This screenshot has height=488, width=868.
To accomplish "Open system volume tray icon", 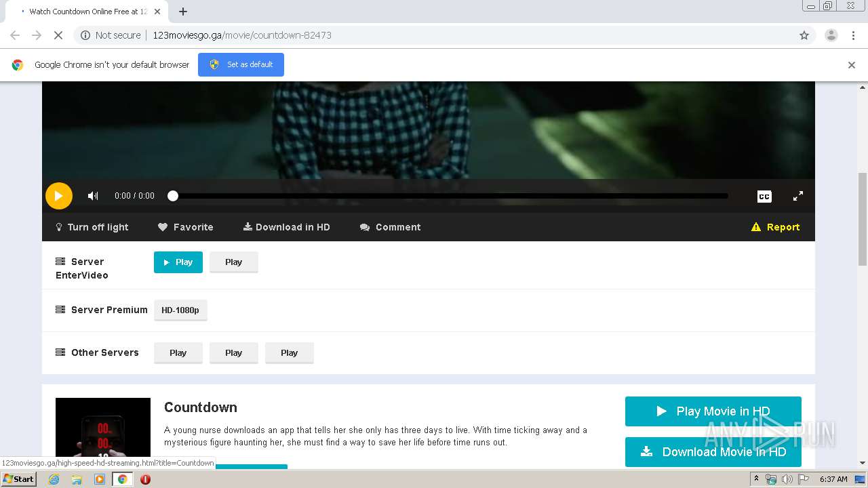I will click(x=787, y=479).
